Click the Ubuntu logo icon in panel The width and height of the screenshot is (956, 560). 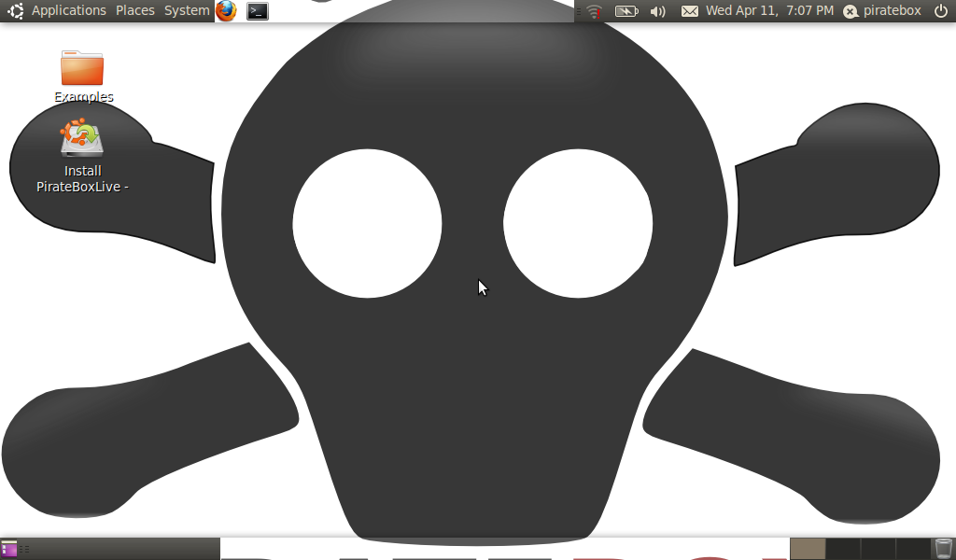click(x=16, y=10)
